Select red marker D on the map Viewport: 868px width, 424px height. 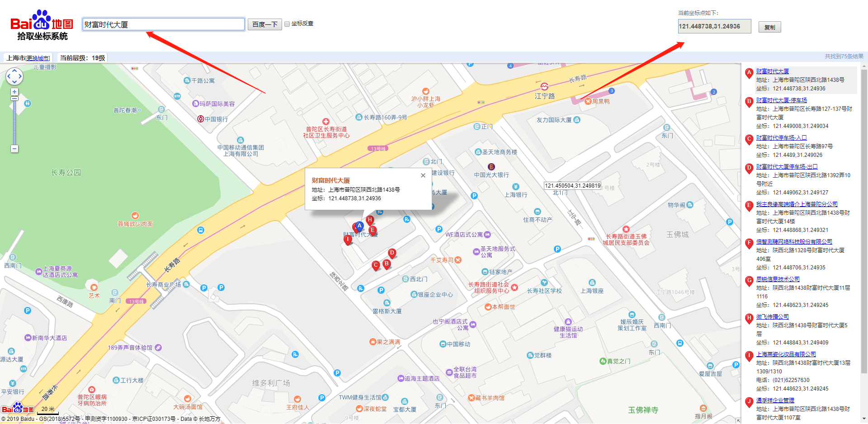(x=392, y=254)
